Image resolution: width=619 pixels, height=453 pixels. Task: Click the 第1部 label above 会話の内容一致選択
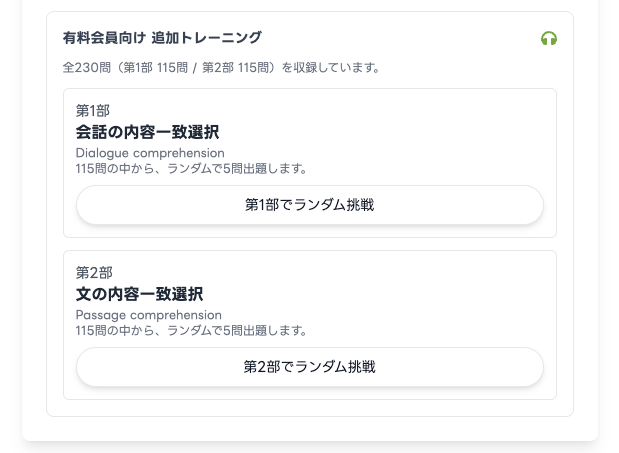tap(93, 110)
